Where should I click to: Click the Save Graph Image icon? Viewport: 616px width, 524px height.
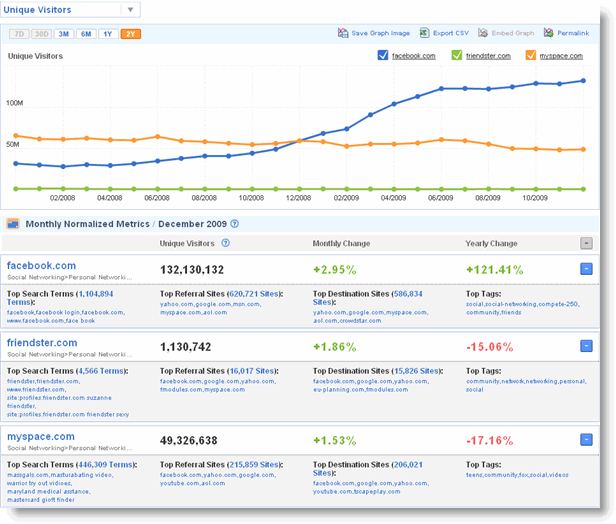coord(343,33)
